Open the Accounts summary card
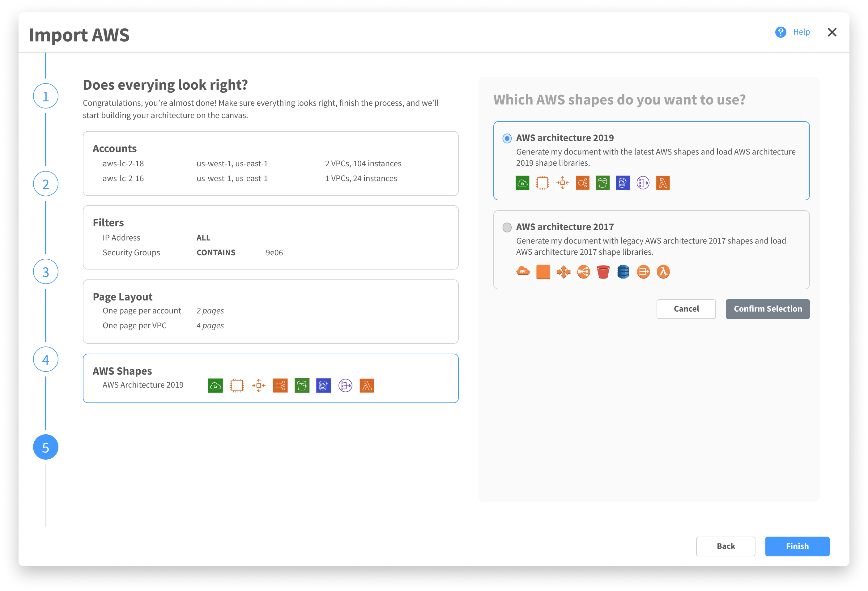Screen dimensions: 868x591 tap(270, 163)
